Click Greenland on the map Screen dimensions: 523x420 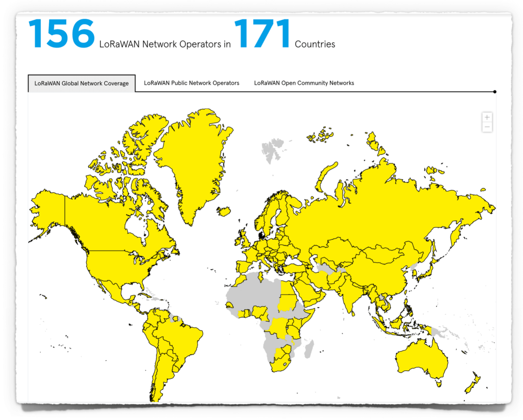(194, 158)
